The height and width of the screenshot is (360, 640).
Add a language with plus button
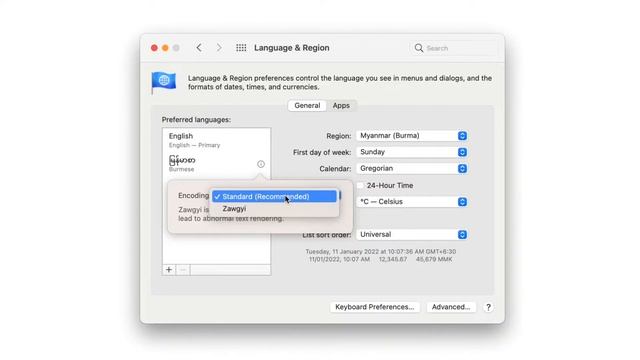click(169, 269)
